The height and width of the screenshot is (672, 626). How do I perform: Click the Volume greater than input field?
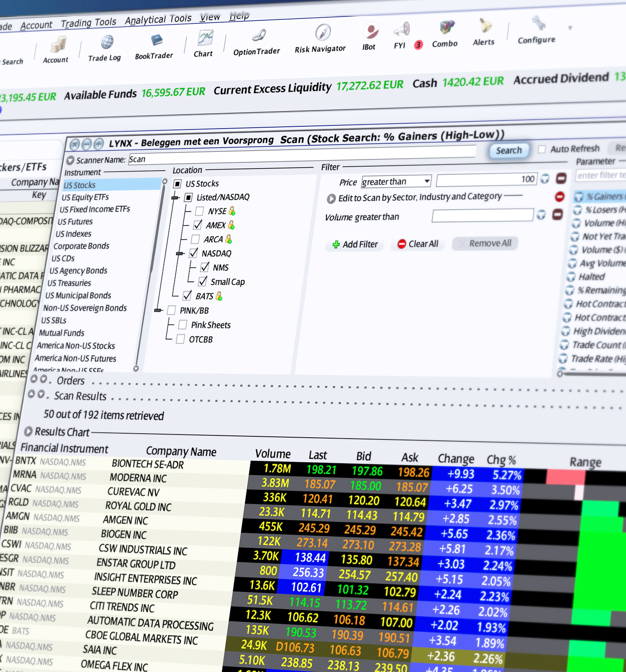click(483, 215)
